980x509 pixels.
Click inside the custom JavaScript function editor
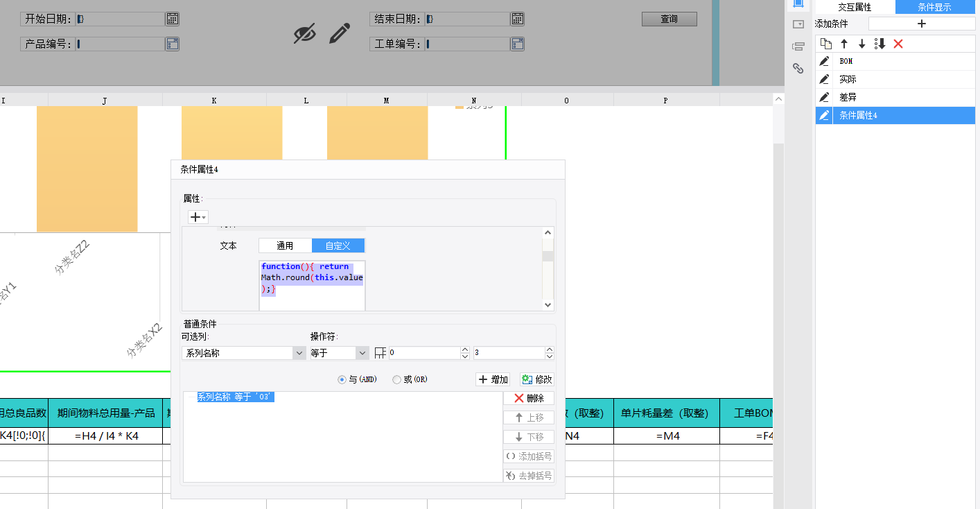tap(312, 285)
